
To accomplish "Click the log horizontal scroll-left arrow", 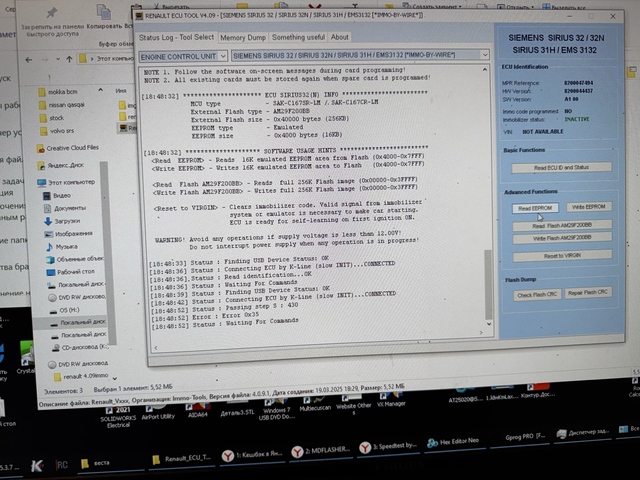I will [156, 348].
